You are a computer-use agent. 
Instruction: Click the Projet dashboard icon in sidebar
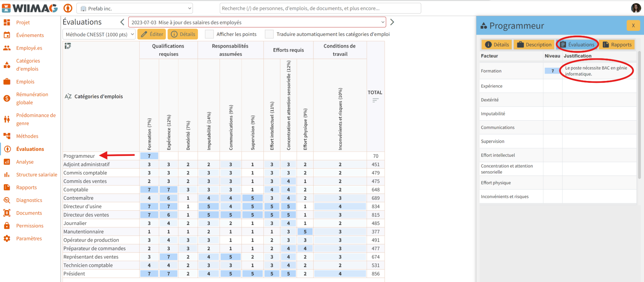click(7, 22)
